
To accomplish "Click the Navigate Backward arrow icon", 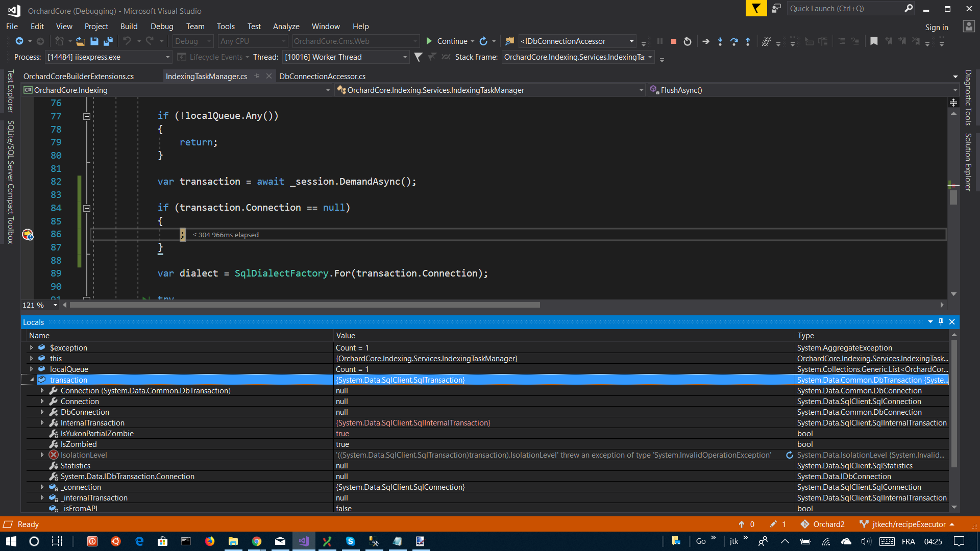I will [x=19, y=41].
